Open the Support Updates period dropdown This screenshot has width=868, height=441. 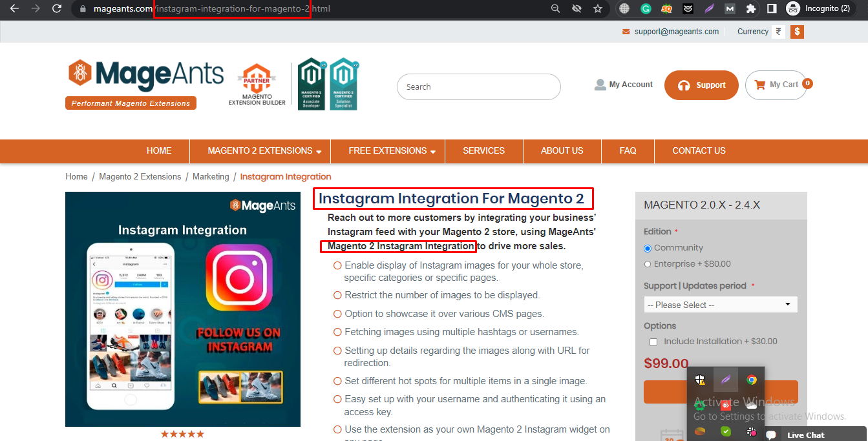tap(721, 305)
